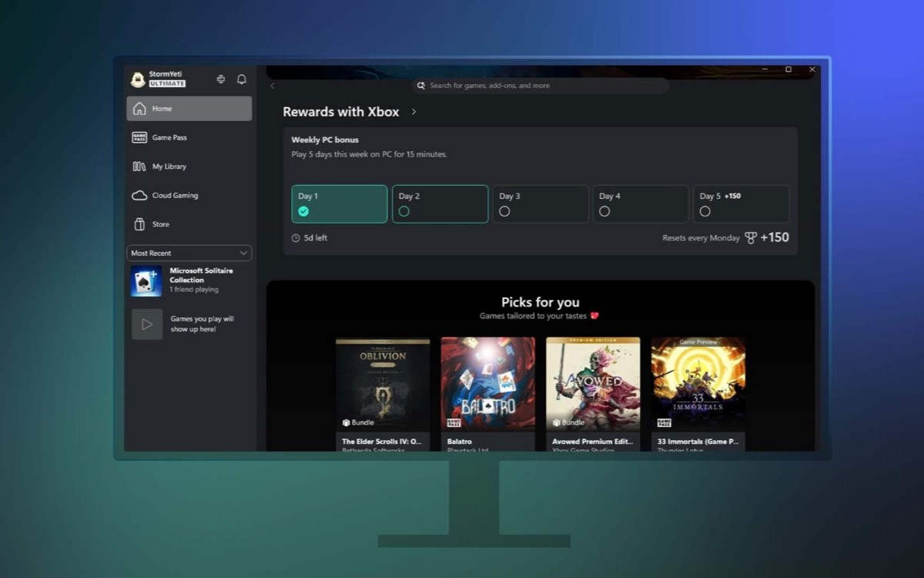Click the 5d left text
The width and height of the screenshot is (924, 578).
pos(316,238)
